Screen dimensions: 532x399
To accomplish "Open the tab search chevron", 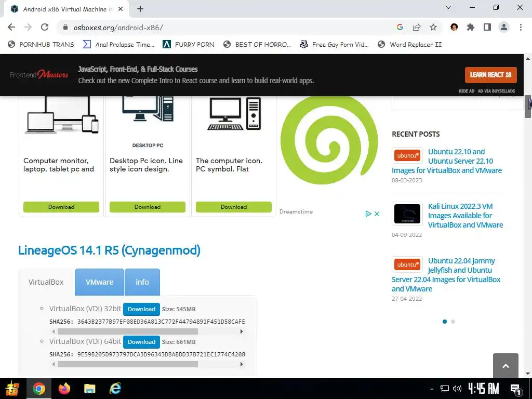I will click(x=448, y=7).
